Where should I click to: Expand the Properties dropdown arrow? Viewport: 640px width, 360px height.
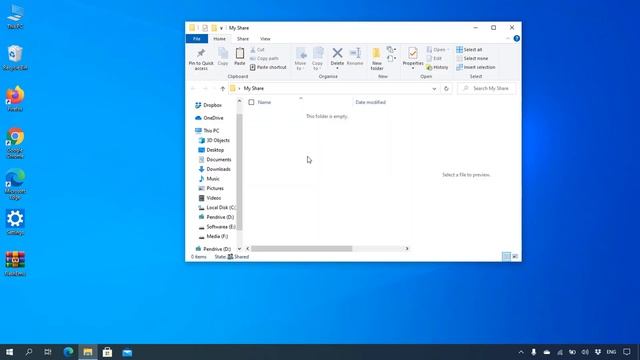[x=413, y=68]
